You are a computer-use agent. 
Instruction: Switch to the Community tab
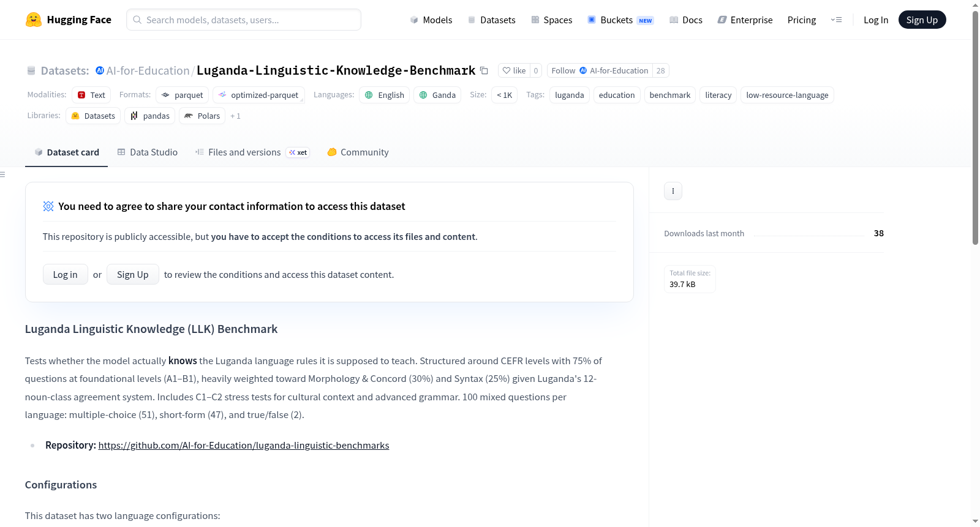coord(358,152)
